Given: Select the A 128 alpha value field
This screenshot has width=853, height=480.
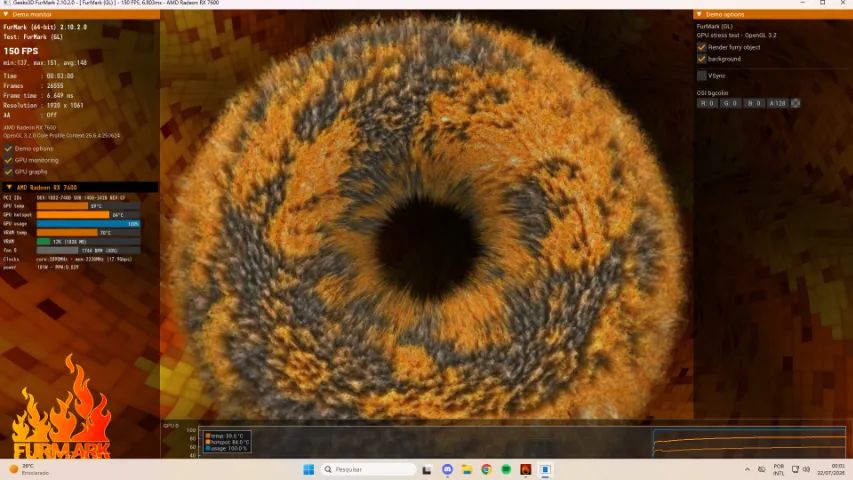Looking at the screenshot, I should [777, 103].
